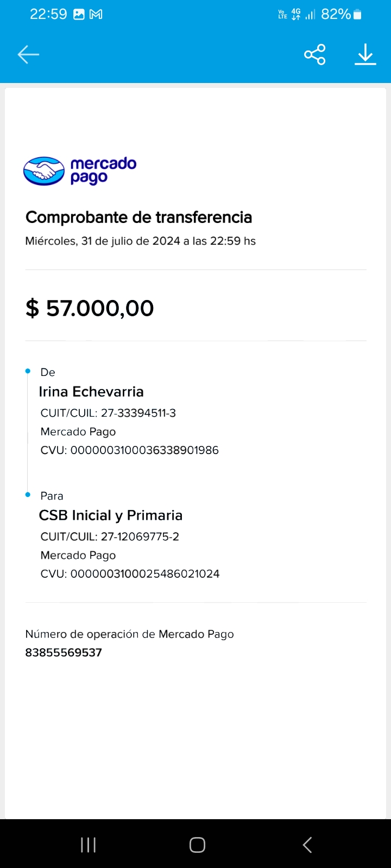Tap the recipient CUIT/CUIL 27-12069775-2
The height and width of the screenshot is (868, 391).
(140, 537)
